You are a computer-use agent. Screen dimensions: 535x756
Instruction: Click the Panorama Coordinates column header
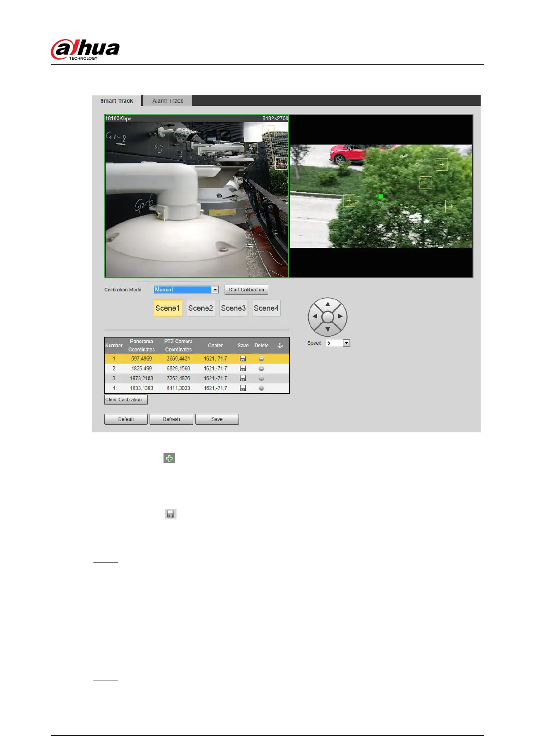coord(141,345)
